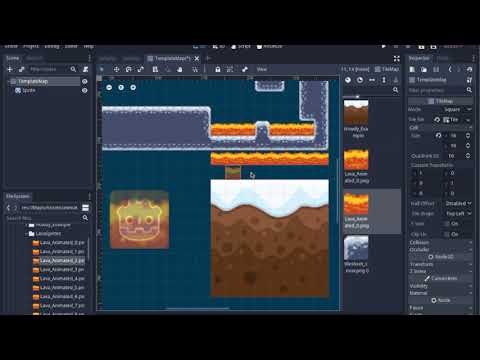This screenshot has width=480, height=360.
Task: Click the instance scene link icon
Action: point(22,69)
